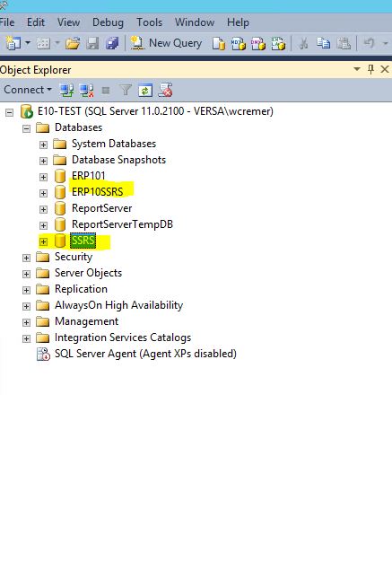392x561 pixels.
Task: Click the Disconnect server icon
Action: [x=86, y=90]
